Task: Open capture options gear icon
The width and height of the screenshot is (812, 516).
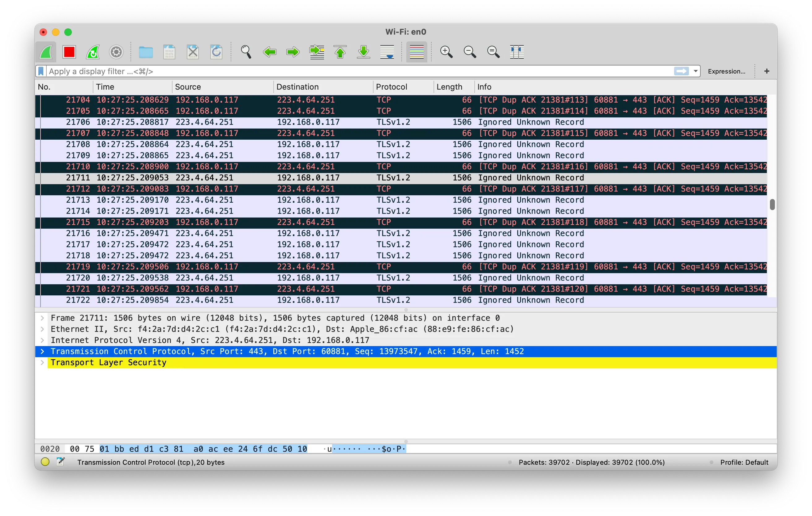Action: tap(116, 52)
